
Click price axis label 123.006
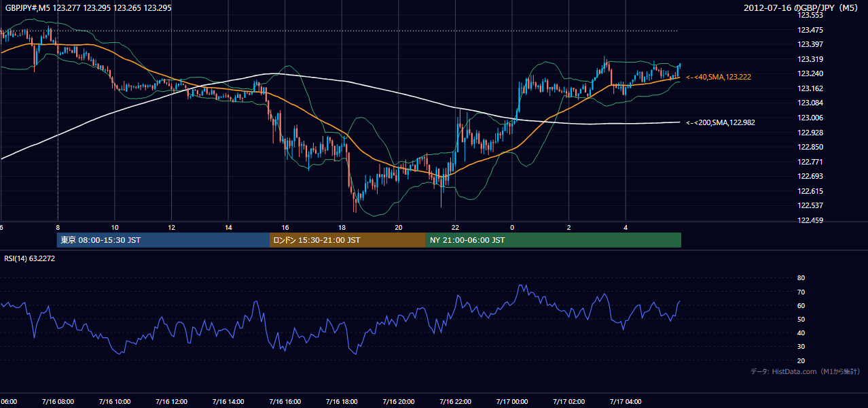pyautogui.click(x=810, y=118)
